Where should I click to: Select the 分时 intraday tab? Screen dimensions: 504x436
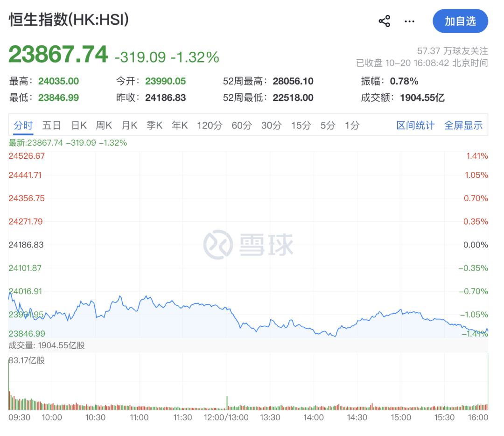click(23, 125)
